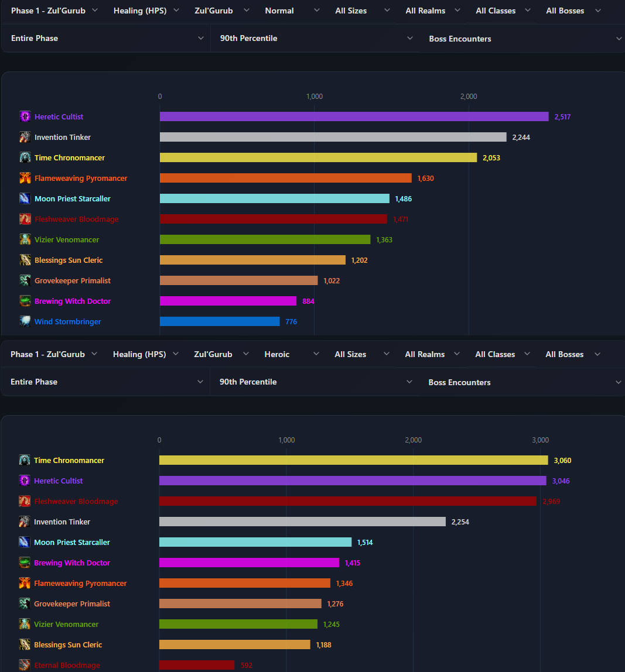Open Heretic Cultist link in Normal chart
The width and height of the screenshot is (625, 672).
59,116
